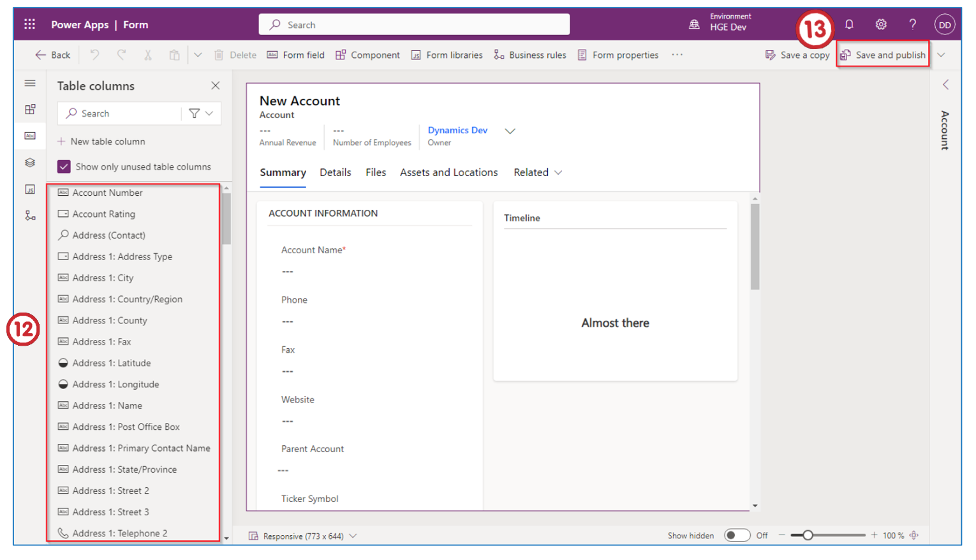The image size is (976, 560).
Task: Switch to the Details tab
Action: [x=336, y=172]
